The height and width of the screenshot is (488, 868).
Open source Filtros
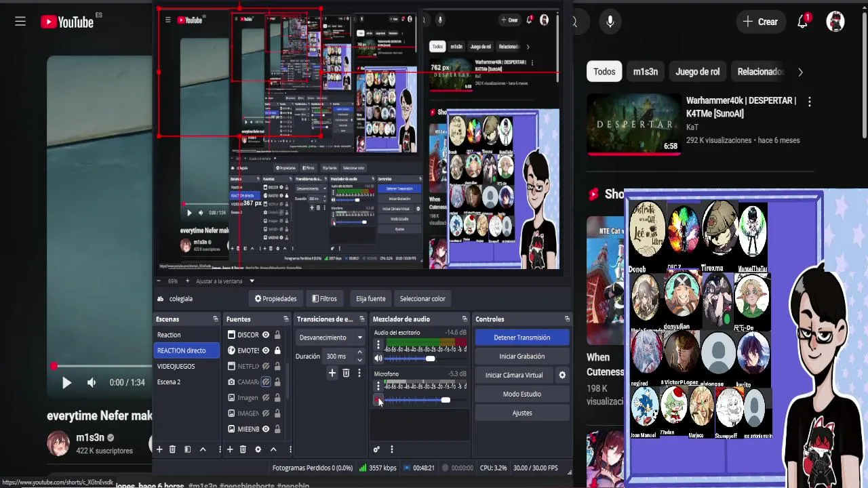tap(324, 299)
